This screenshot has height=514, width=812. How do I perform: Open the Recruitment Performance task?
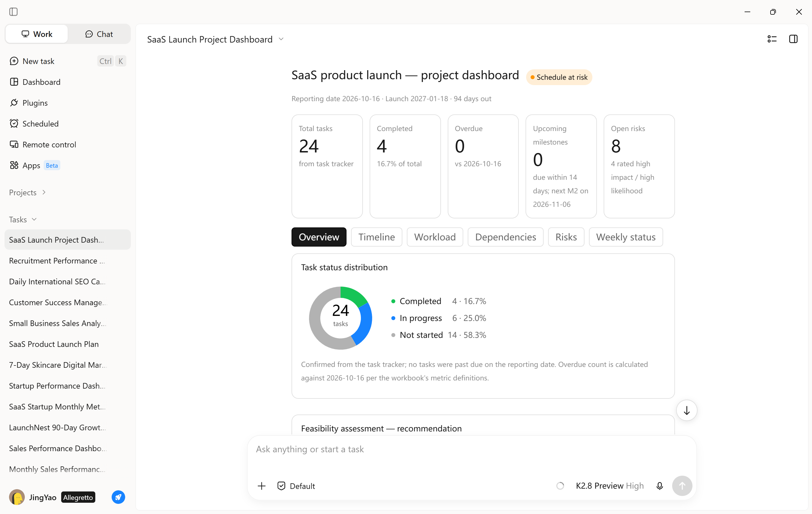(x=67, y=261)
